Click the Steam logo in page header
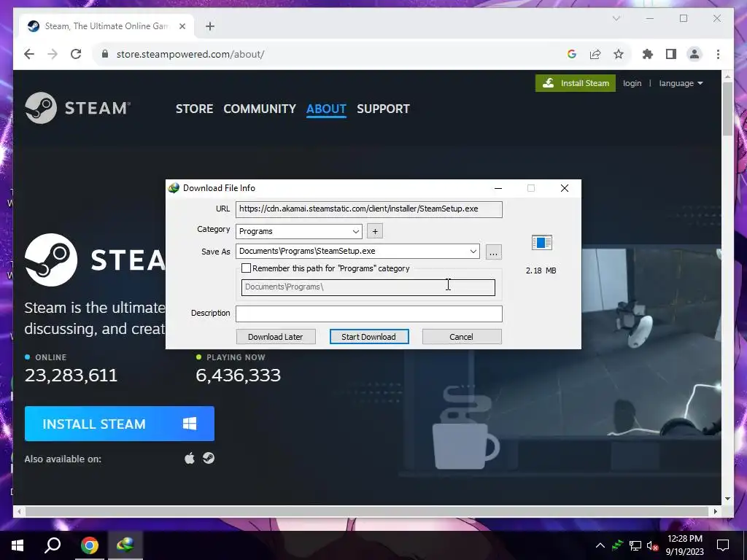 77,108
